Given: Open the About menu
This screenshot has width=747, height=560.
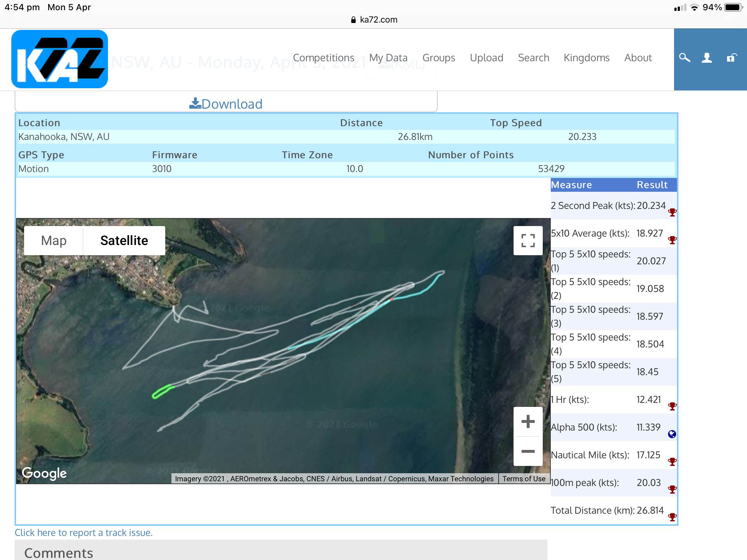Looking at the screenshot, I should pyautogui.click(x=638, y=58).
